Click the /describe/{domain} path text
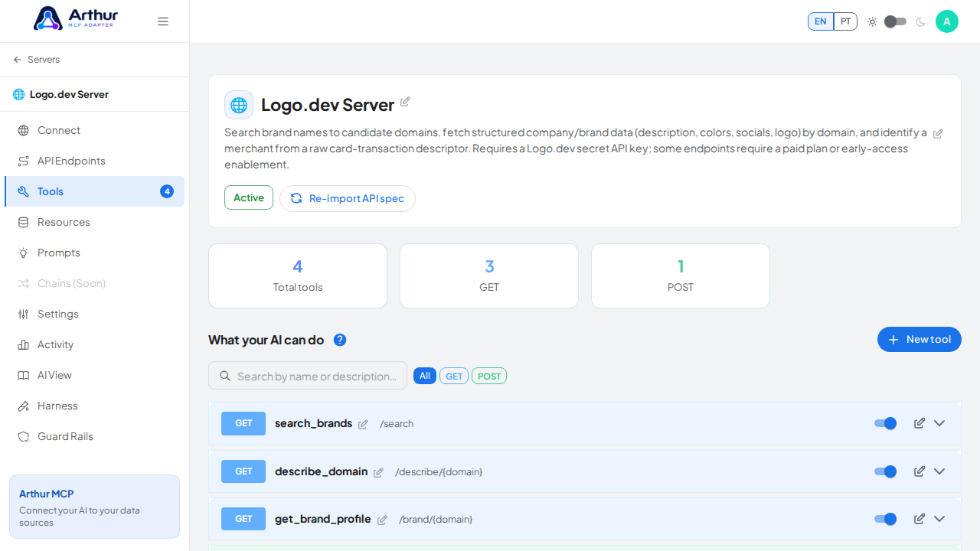This screenshot has width=980, height=551. [x=439, y=472]
